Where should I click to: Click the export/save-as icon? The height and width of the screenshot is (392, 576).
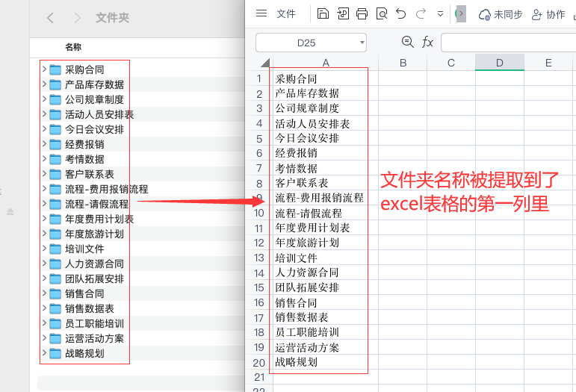(343, 13)
